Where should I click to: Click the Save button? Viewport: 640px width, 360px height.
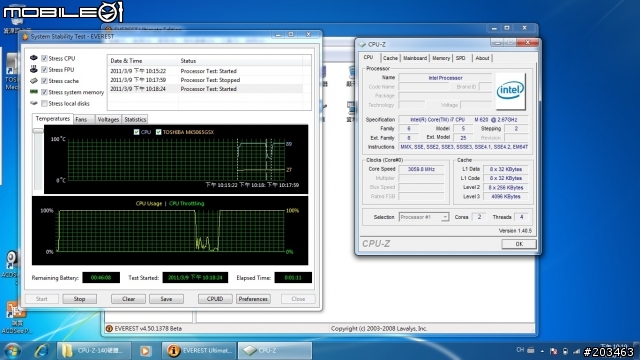(x=166, y=299)
